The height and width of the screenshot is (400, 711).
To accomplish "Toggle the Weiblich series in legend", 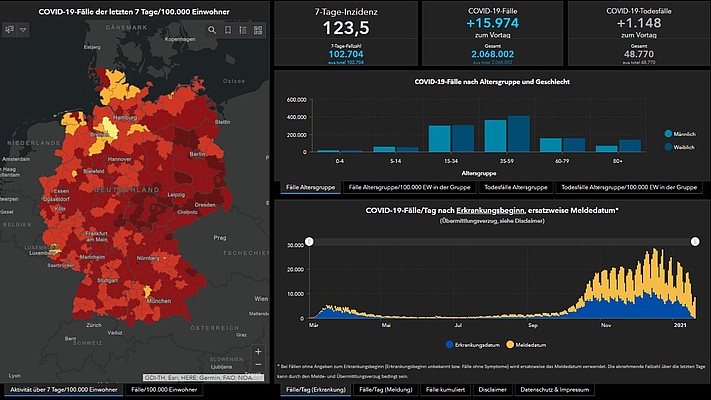I will (x=679, y=147).
